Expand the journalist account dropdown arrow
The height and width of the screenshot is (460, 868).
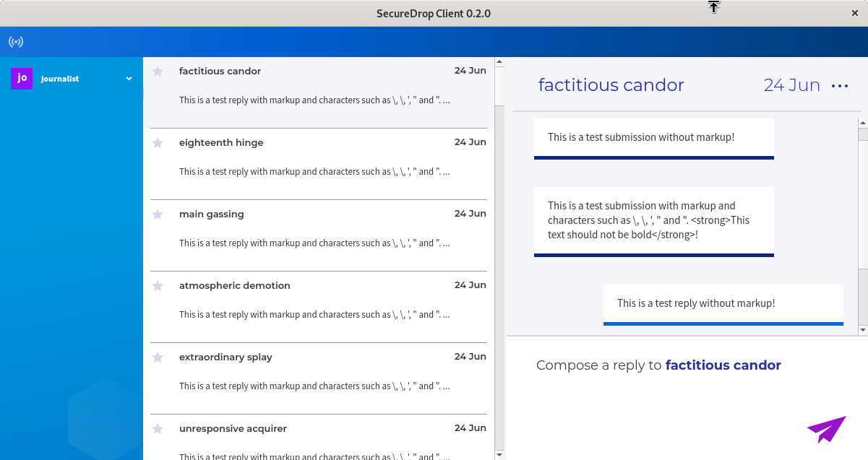pos(129,79)
